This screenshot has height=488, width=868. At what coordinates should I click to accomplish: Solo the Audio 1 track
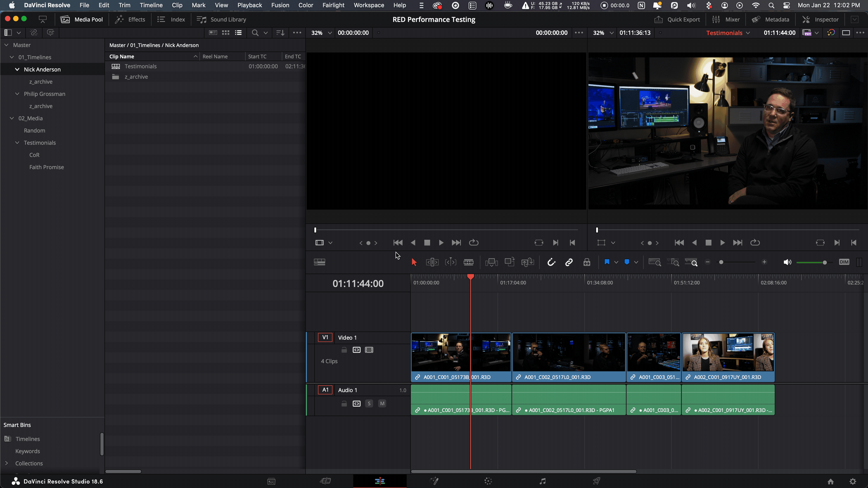click(369, 403)
